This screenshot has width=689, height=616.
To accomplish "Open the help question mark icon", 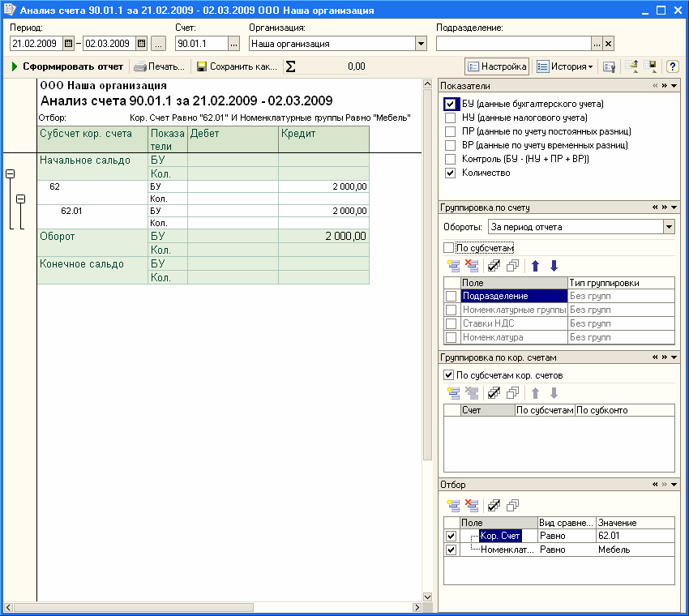I will click(x=672, y=66).
